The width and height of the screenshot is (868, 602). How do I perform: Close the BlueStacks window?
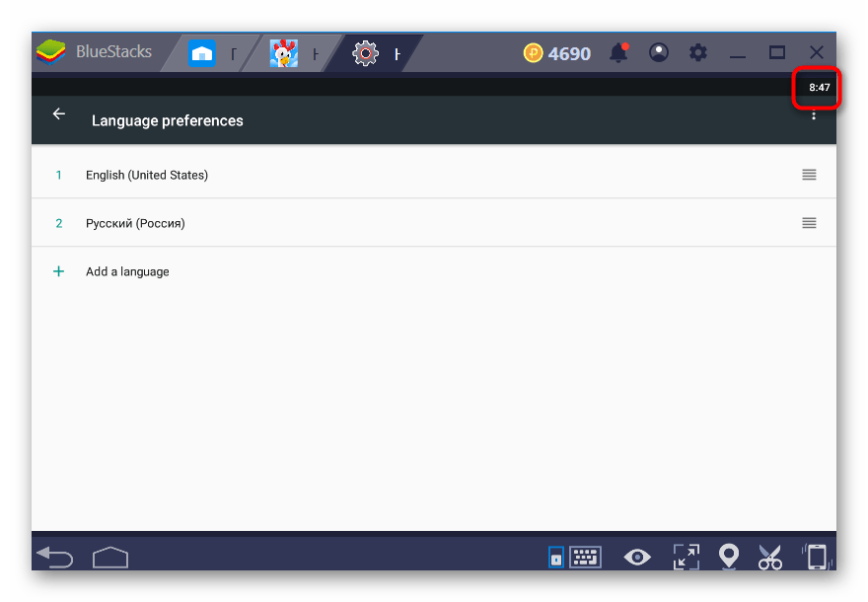(x=817, y=52)
